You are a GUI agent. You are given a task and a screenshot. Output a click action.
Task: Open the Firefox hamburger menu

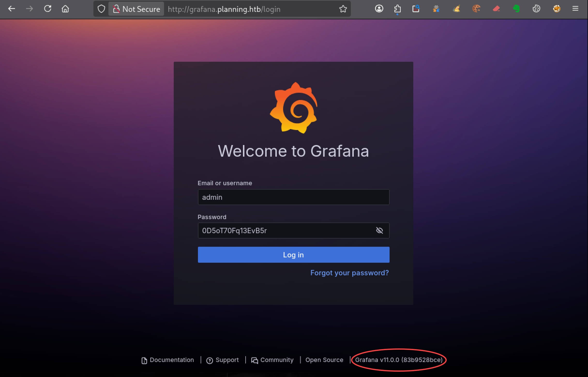click(575, 9)
